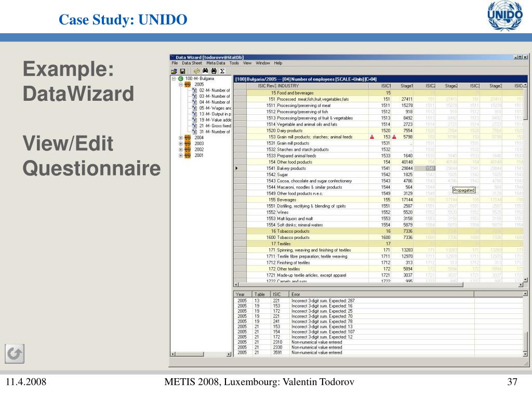532x399 pixels.
Task: Open the View menu
Action: point(247,63)
